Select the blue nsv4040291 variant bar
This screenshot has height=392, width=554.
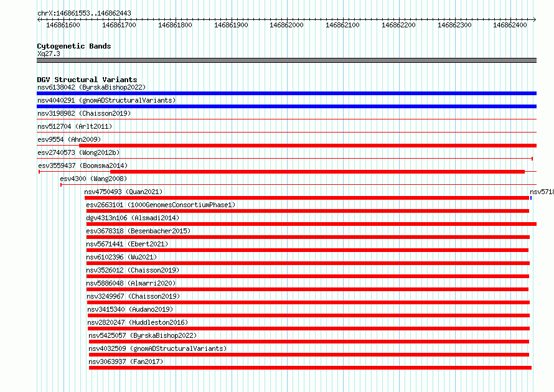point(286,106)
